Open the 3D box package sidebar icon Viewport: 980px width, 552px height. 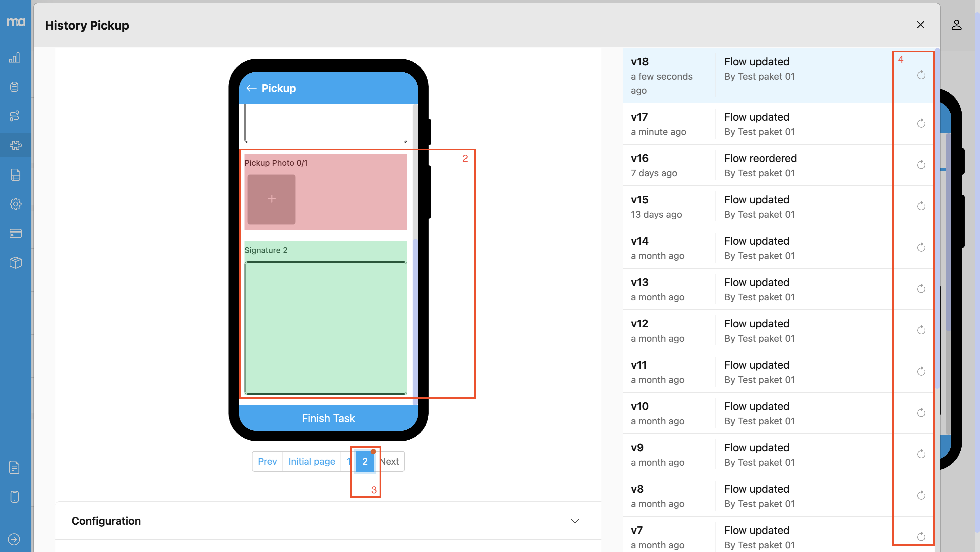[x=15, y=263]
